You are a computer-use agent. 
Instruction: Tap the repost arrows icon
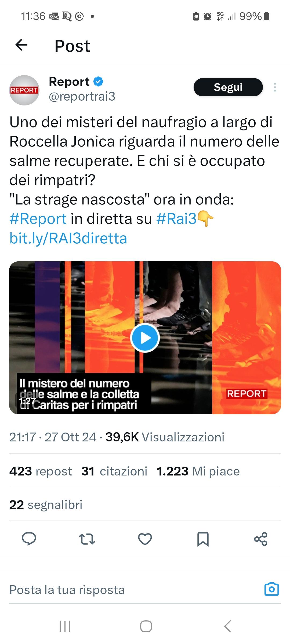[x=87, y=539]
